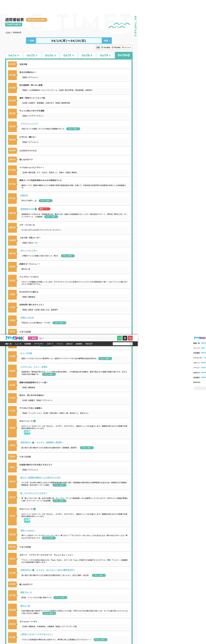Open アナウンサー in the nav bar
This screenshot has height=644, width=206.
coord(39,344)
